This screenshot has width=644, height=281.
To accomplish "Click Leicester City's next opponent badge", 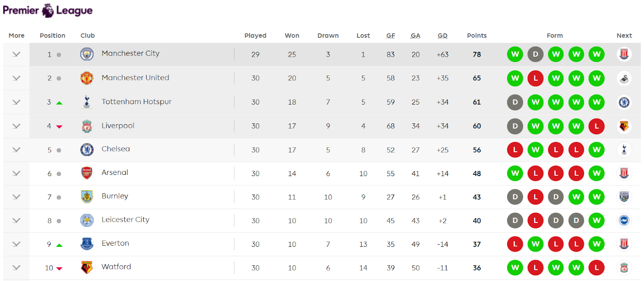I will pos(624,220).
